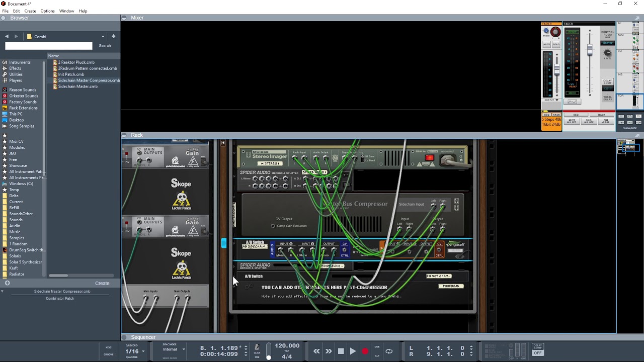Image resolution: width=644 pixels, height=362 pixels.
Task: Adjust the master fader handle
Action: [590, 50]
